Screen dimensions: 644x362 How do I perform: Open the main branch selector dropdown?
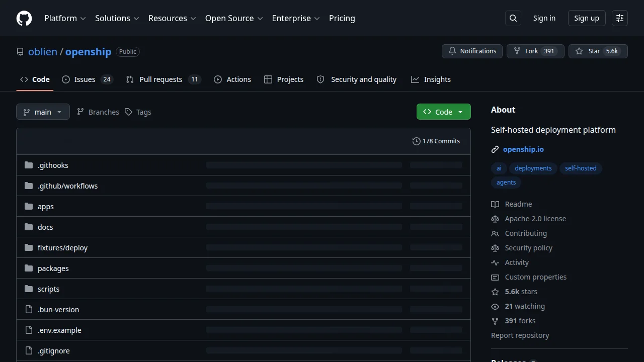(43, 112)
